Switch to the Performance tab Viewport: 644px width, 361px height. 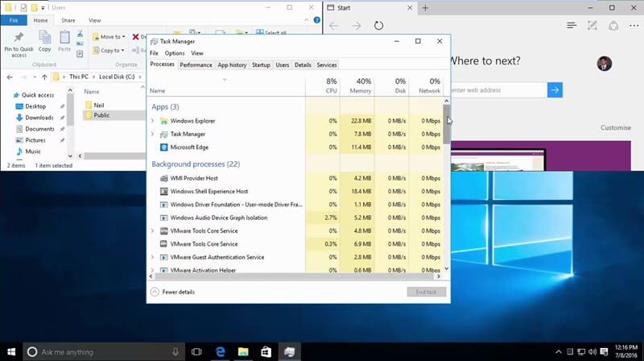pos(196,65)
